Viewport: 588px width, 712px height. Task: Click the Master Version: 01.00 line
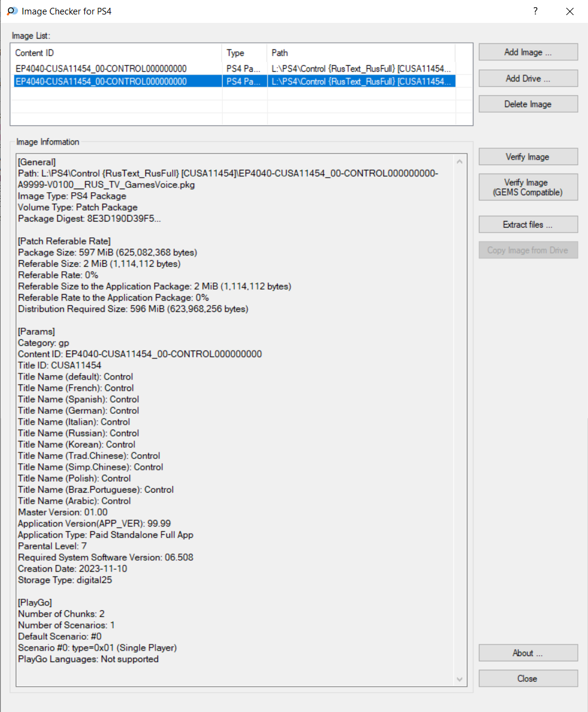[x=63, y=512]
